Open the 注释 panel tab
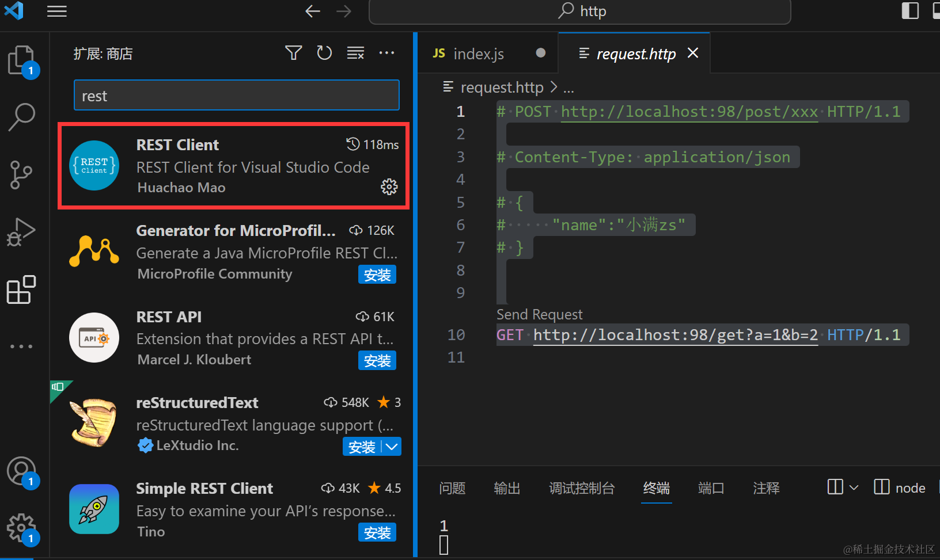 tap(767, 488)
